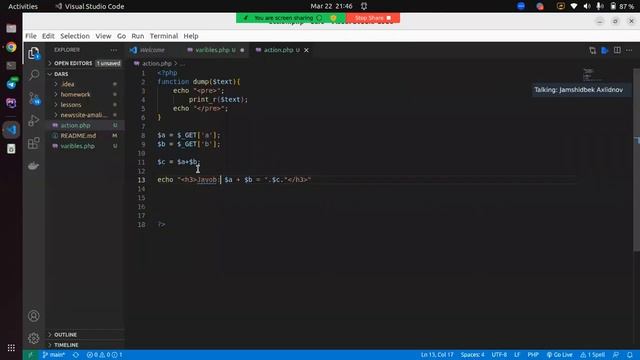
Task: Open the View menu
Action: 103,36
